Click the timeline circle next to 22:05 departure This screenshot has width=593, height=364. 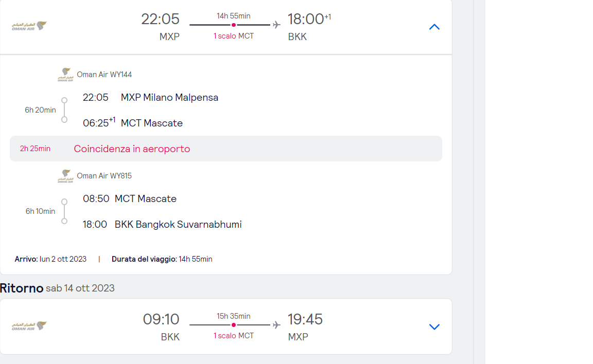pyautogui.click(x=64, y=100)
